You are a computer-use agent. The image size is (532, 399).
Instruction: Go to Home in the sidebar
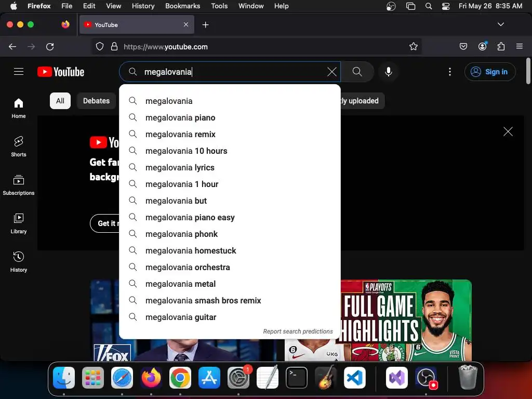pos(19,108)
